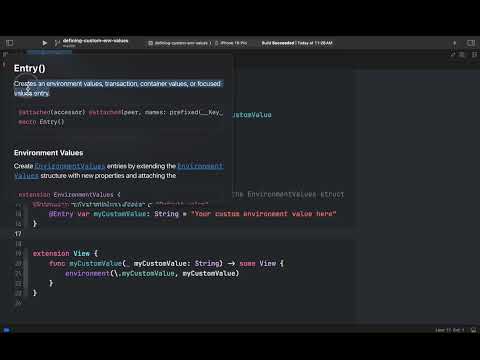
Task: Toggle the blue debug area button in status bar
Action: (x=7, y=330)
